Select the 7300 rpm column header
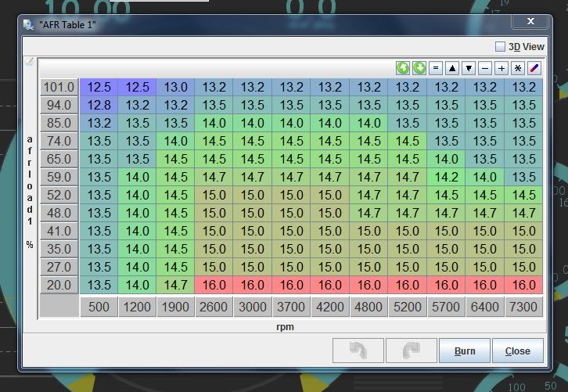Screen dimensions: 568x392 pos(523,307)
